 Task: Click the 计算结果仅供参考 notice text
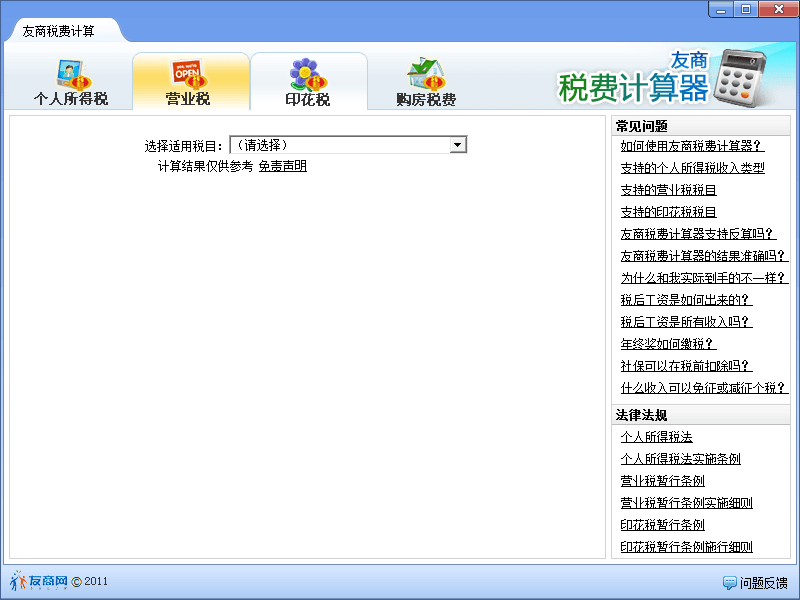click(205, 166)
